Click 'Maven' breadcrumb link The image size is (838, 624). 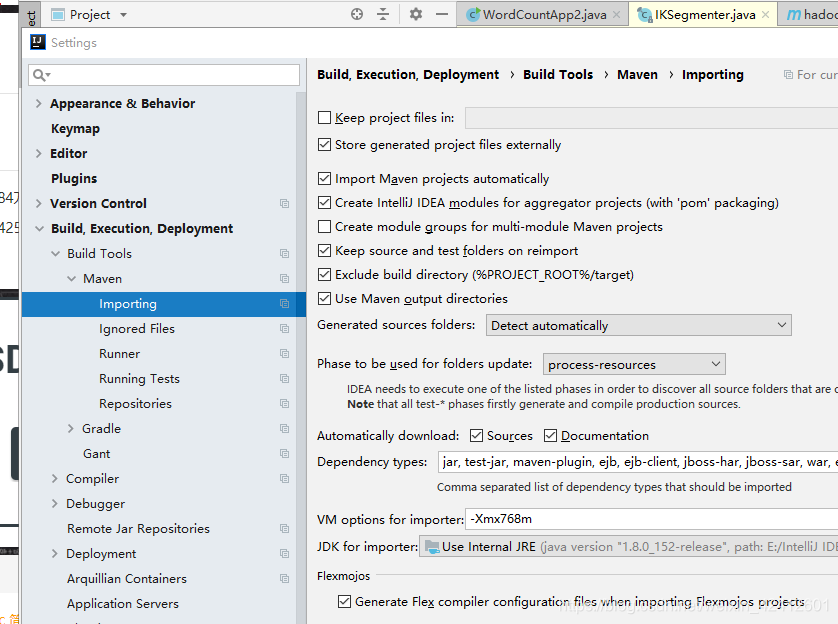pyautogui.click(x=637, y=75)
